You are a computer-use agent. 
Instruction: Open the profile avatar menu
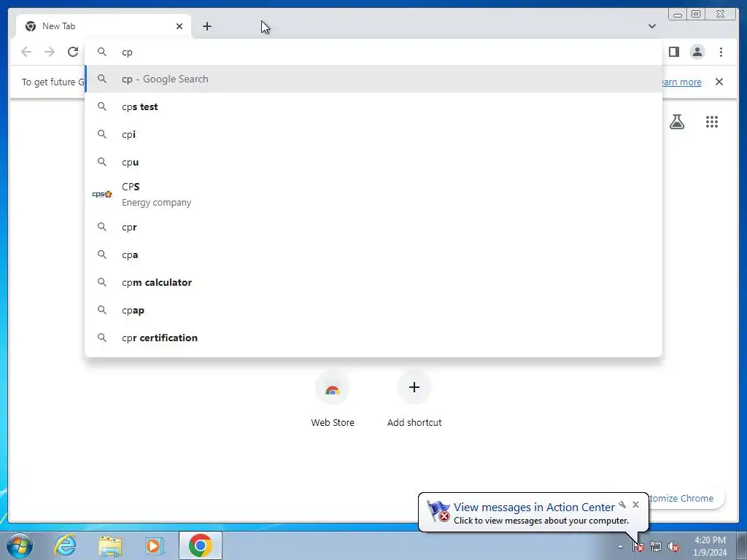point(697,52)
